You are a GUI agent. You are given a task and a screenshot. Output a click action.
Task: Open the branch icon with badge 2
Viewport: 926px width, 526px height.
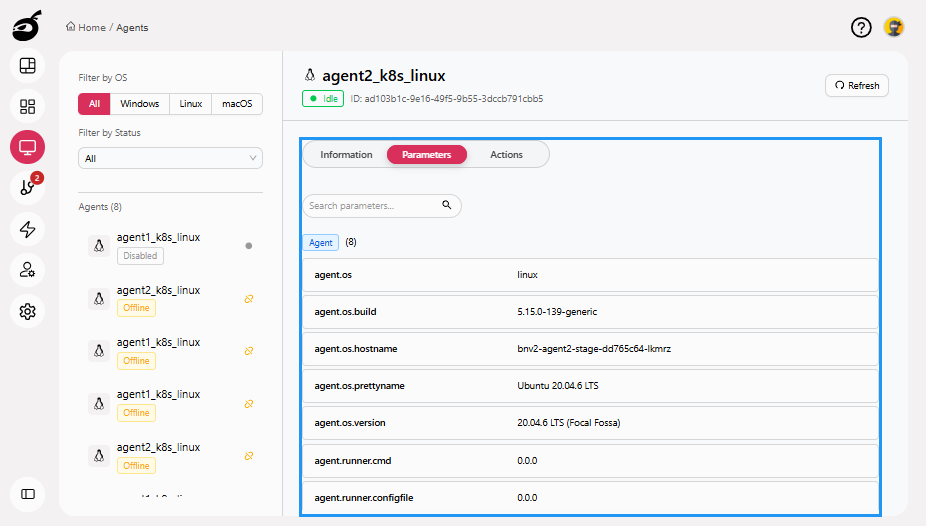pos(27,188)
